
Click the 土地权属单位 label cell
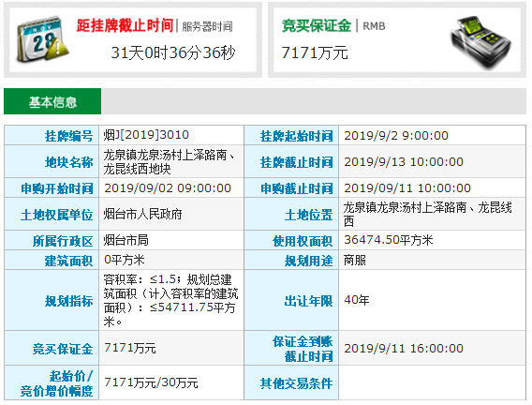tap(52, 214)
